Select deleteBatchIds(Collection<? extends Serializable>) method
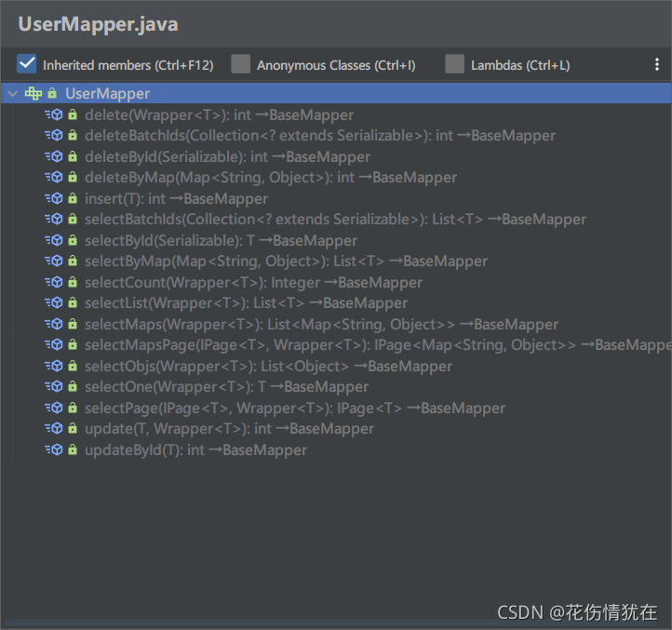This screenshot has width=672, height=630. pos(320,136)
